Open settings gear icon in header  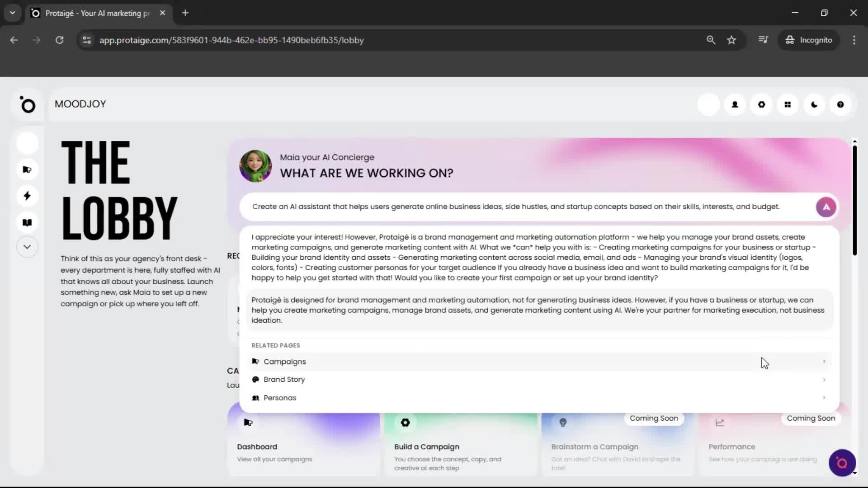(x=761, y=105)
